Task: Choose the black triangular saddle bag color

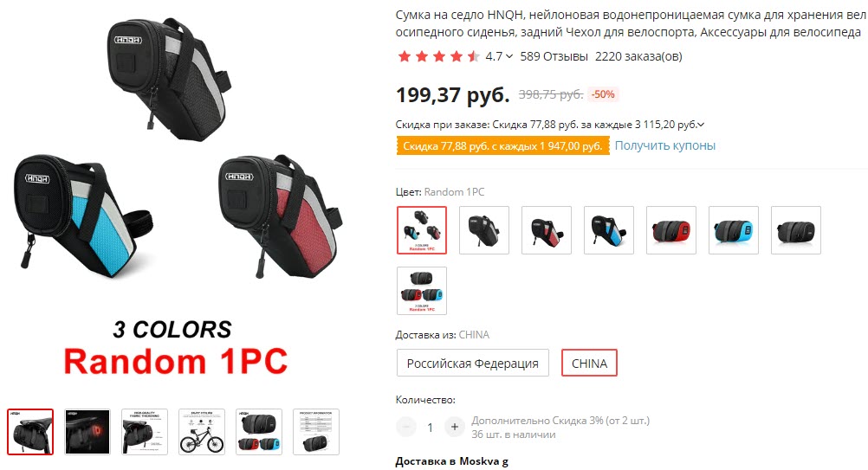Action: pyautogui.click(x=484, y=230)
